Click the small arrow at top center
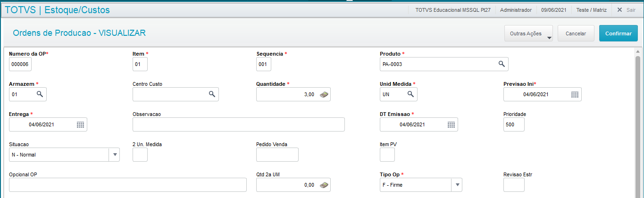Image resolution: width=644 pixels, height=198 pixels. [x=350, y=1]
